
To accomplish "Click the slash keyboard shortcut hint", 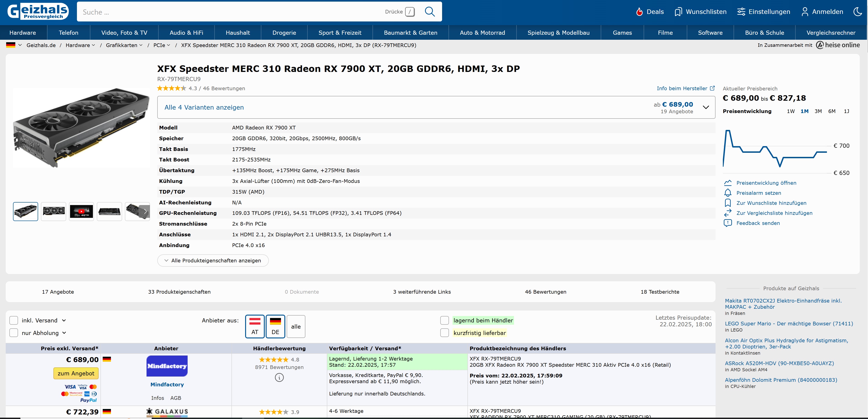I will point(410,12).
